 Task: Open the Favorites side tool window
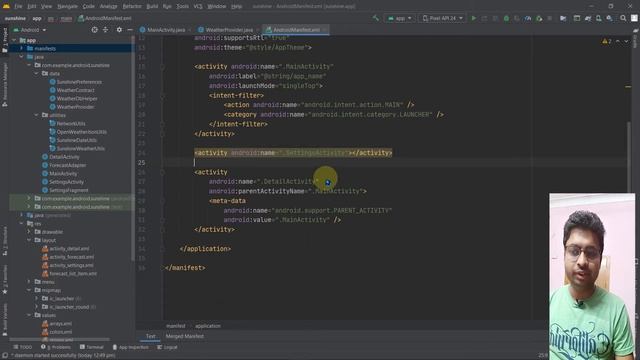point(4,280)
